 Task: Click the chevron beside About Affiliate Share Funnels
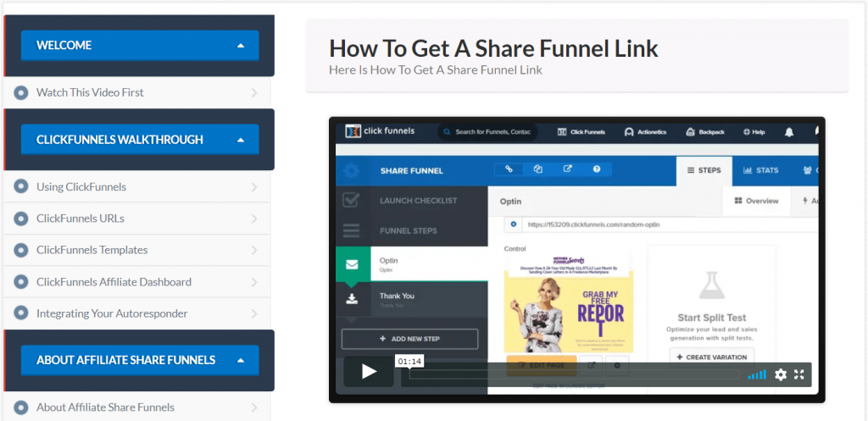[254, 407]
